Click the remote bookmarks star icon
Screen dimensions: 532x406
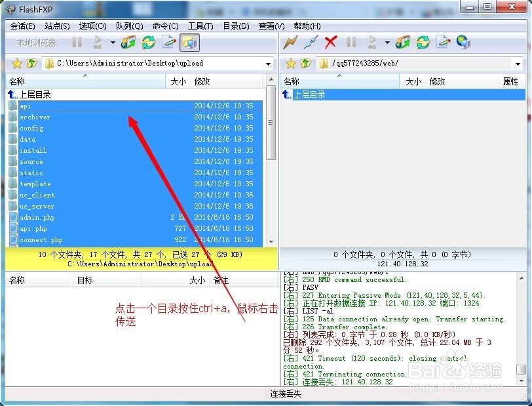coord(290,64)
